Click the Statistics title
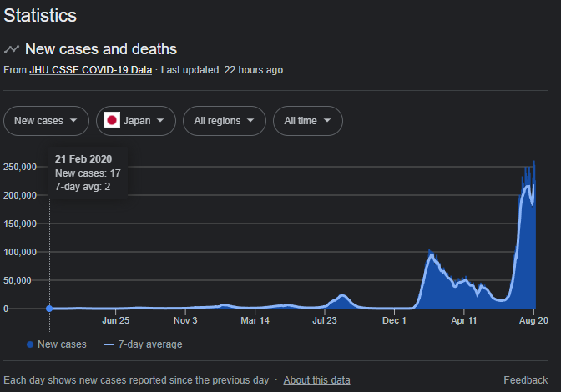This screenshot has height=392, width=561. [40, 15]
